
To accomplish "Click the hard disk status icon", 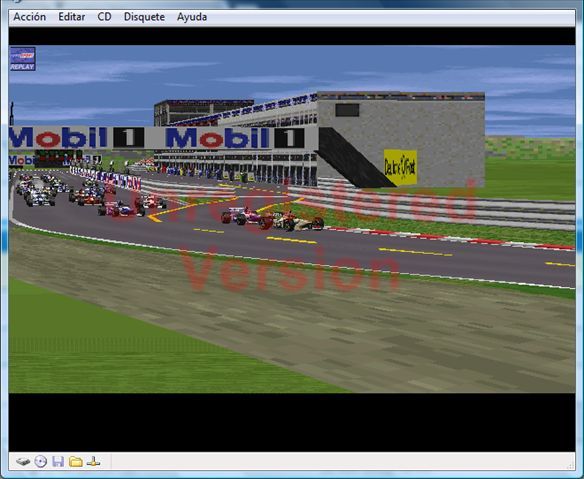I will tap(23, 462).
